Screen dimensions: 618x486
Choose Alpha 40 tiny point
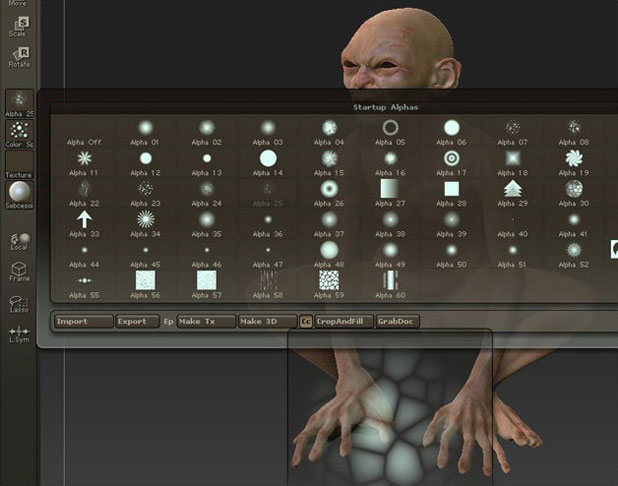click(x=512, y=225)
